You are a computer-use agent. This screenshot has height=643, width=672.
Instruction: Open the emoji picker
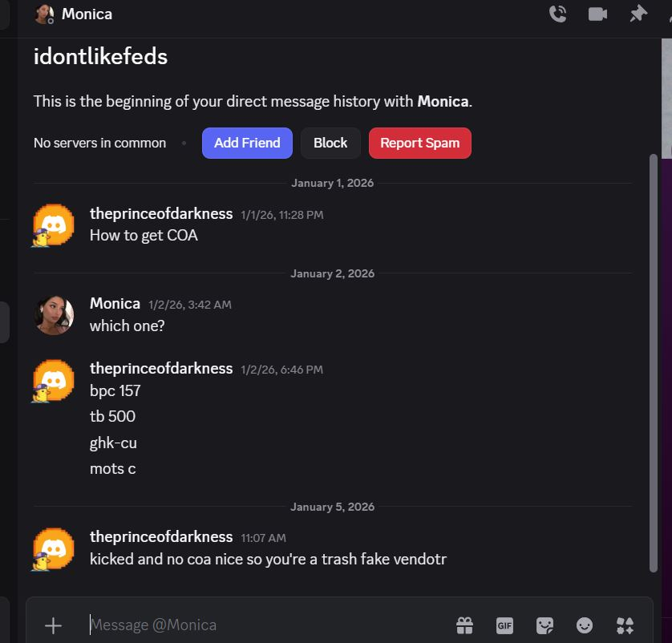[x=585, y=625]
